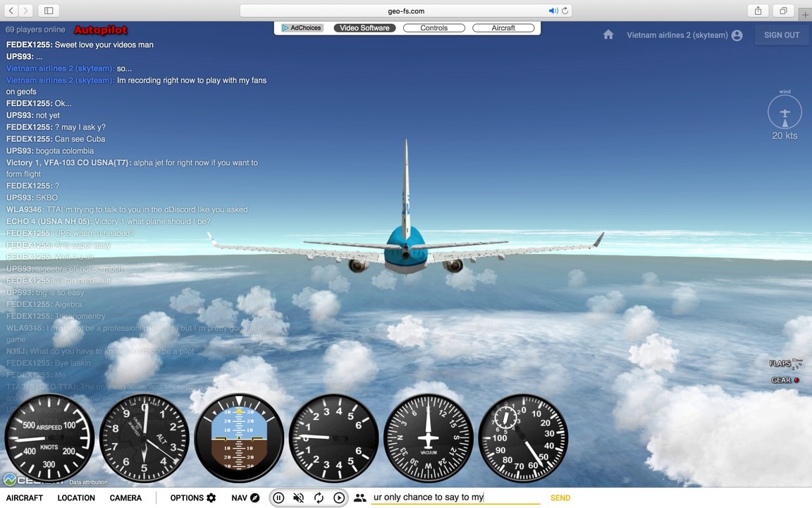This screenshot has width=812, height=508.
Task: Mute the tab audio speaker icon
Action: point(553,11)
